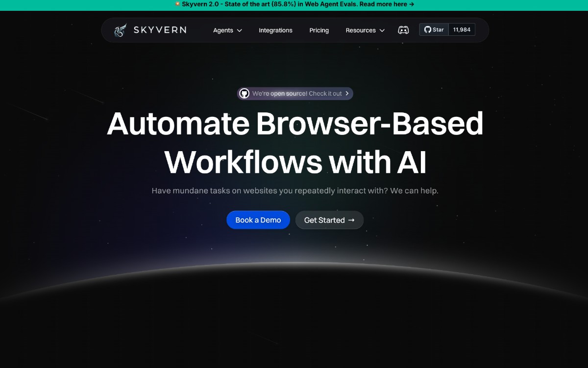Click the SKYVERN wordmark text

point(160,30)
